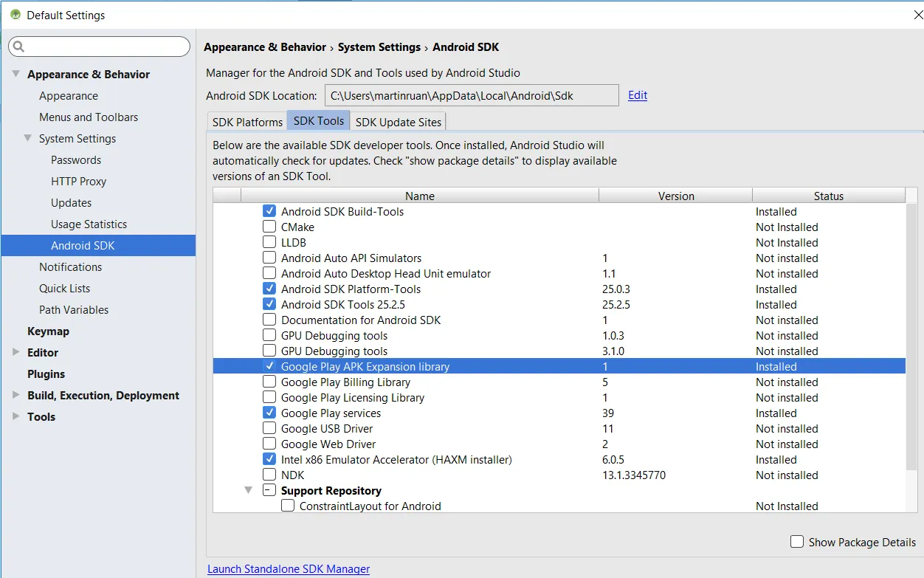Viewport: 924px width, 578px height.
Task: Expand the Editor settings section
Action: 16,352
